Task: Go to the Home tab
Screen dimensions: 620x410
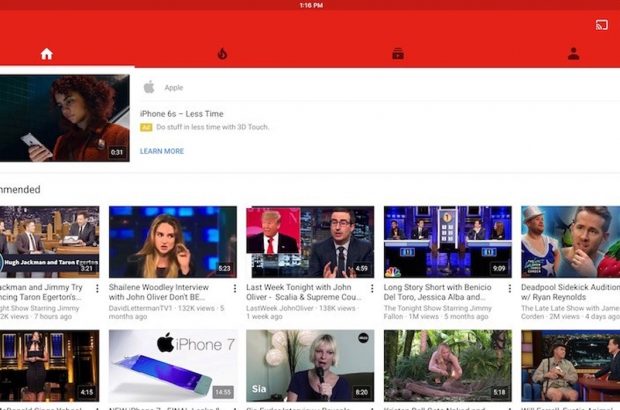Action: coord(46,54)
